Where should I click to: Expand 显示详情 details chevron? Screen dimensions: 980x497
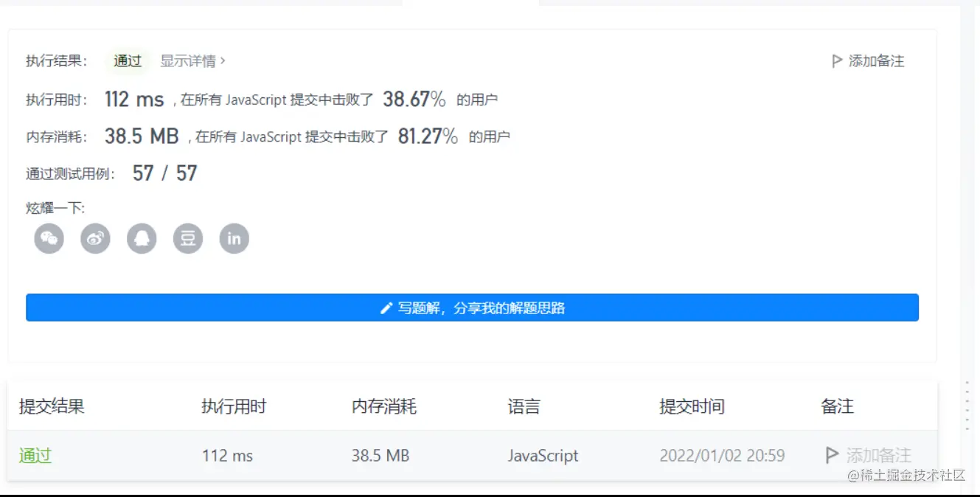click(x=223, y=61)
